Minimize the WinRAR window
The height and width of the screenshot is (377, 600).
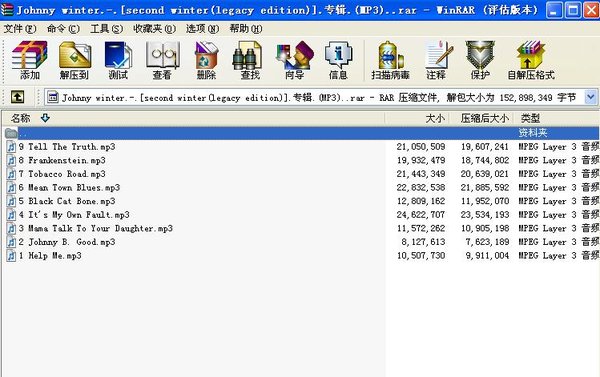[x=554, y=10]
